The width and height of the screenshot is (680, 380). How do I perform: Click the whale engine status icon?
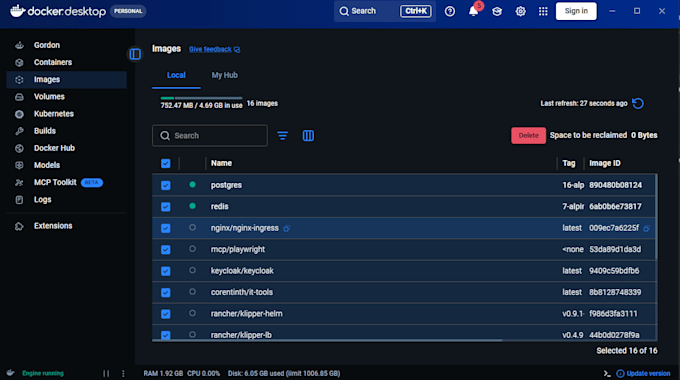tap(10, 373)
